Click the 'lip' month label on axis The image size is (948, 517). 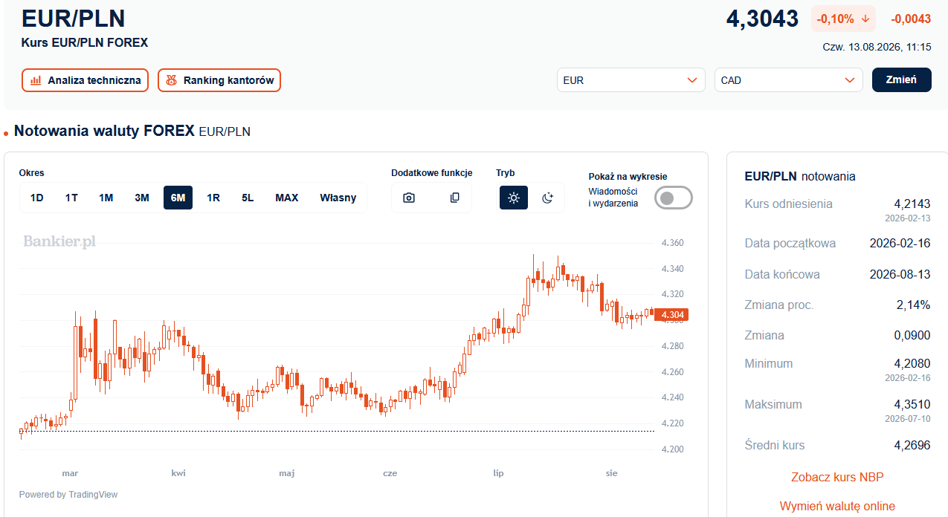point(498,473)
